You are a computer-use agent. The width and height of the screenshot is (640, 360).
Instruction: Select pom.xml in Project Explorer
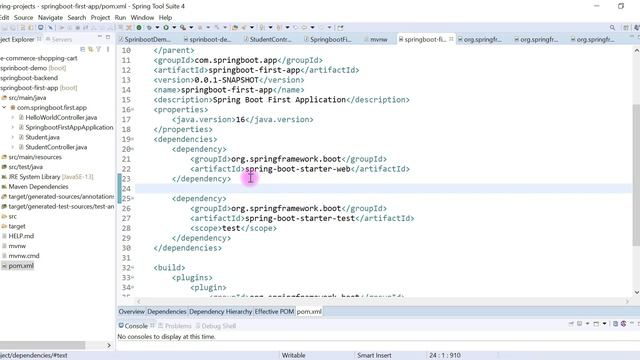[21, 266]
